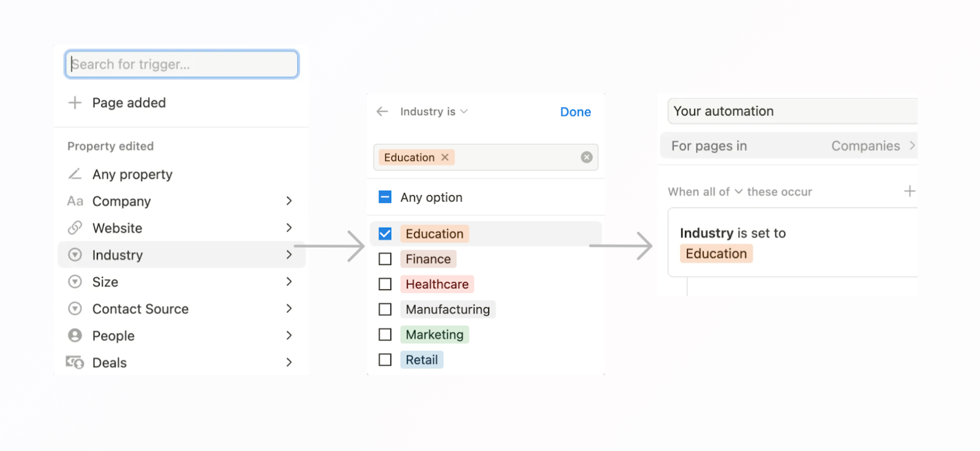980x451 pixels.
Task: Click the Done button
Action: [576, 112]
